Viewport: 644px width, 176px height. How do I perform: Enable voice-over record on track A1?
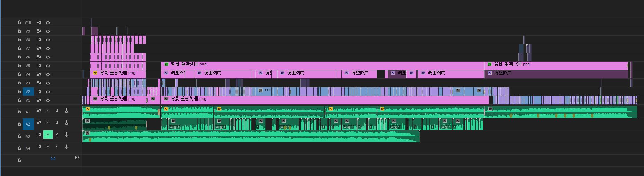tap(66, 111)
